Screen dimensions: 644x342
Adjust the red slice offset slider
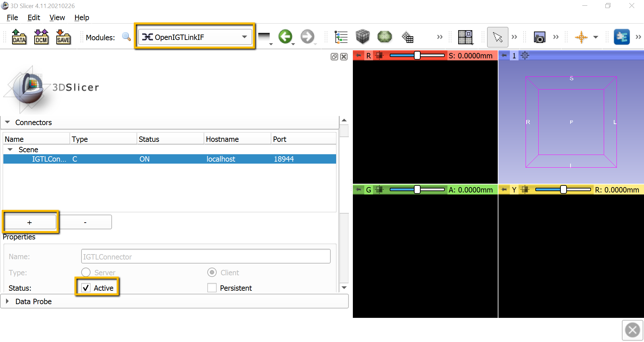tap(417, 55)
